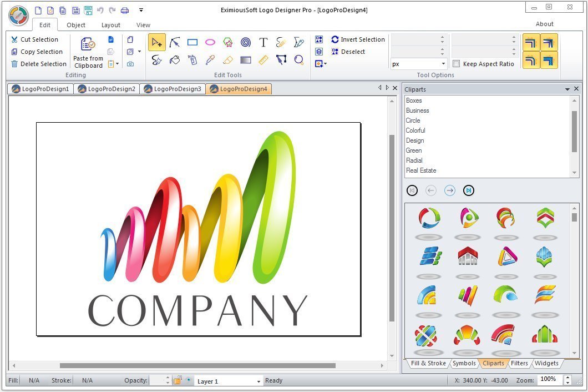
Task: Open the Widgets panel tab
Action: click(546, 363)
